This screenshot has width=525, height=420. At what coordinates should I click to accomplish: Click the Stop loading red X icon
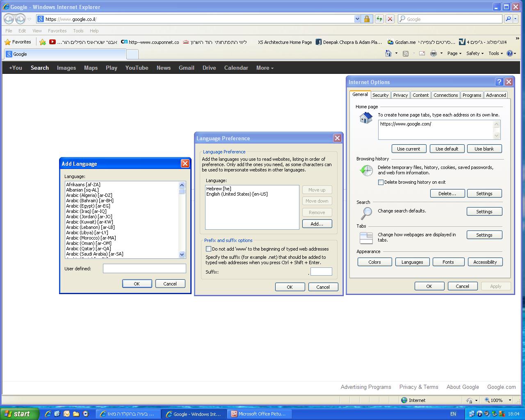point(390,19)
